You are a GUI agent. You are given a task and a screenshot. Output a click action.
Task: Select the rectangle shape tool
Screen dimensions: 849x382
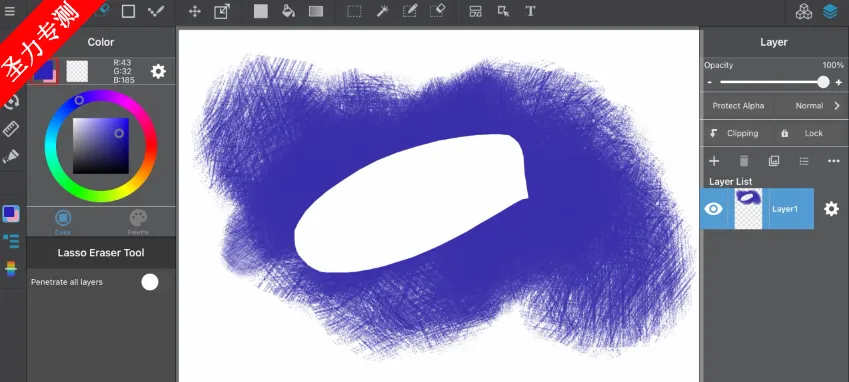[x=128, y=11]
